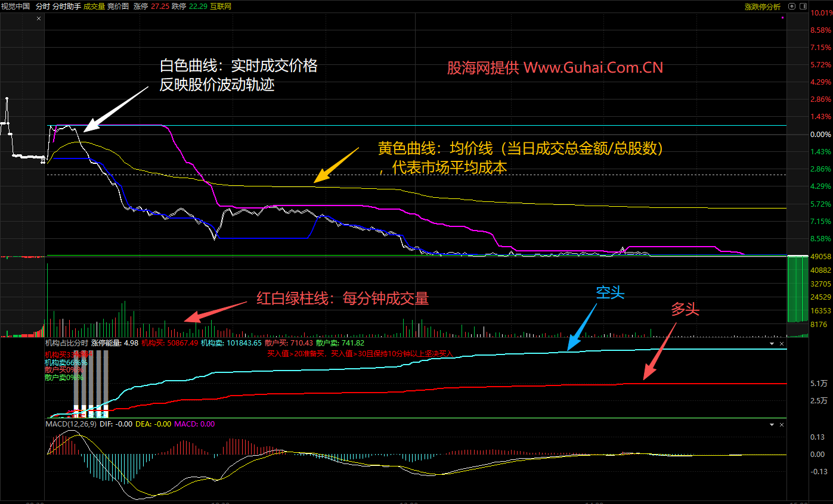Close the pre-market auction panel with X
The width and height of the screenshot is (833, 504).
click(x=39, y=19)
